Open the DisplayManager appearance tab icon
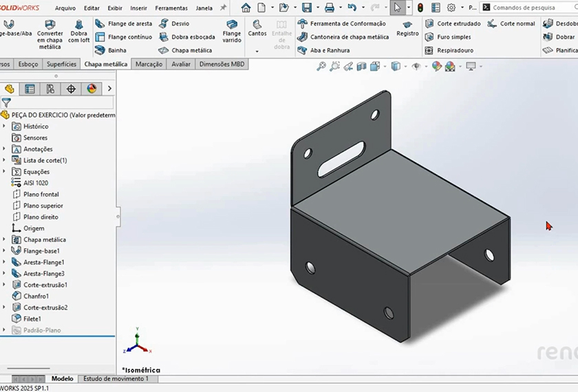The image size is (578, 392). tap(92, 89)
